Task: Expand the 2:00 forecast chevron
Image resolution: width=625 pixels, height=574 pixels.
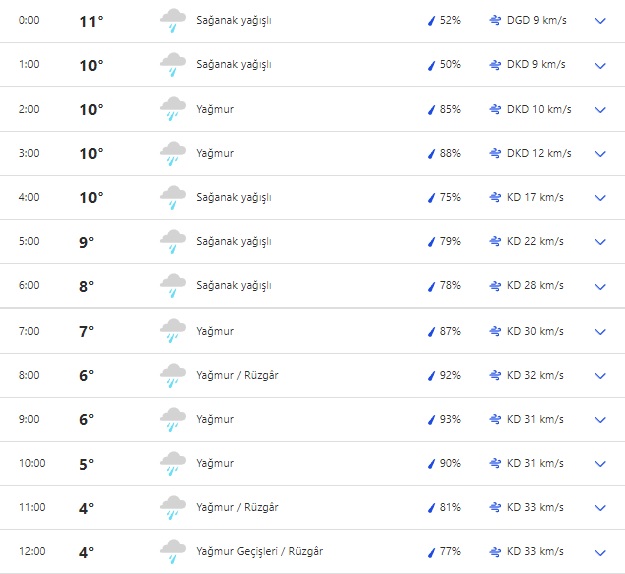Action: (600, 110)
